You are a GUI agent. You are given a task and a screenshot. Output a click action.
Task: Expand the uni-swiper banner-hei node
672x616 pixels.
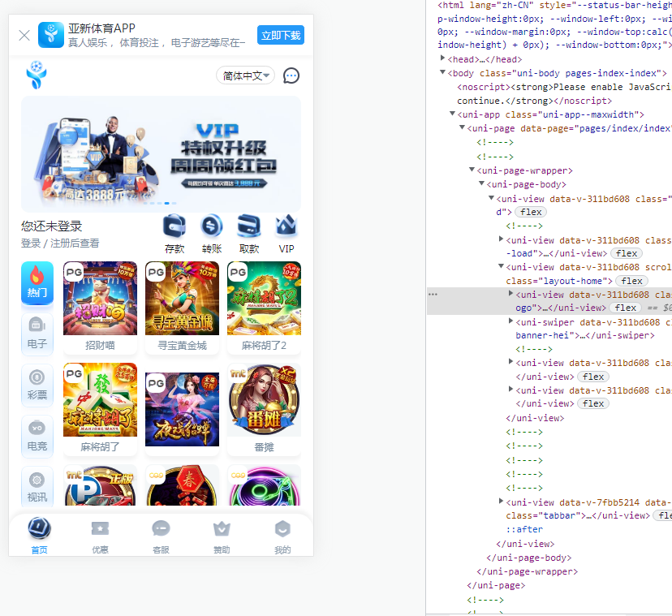(x=510, y=321)
